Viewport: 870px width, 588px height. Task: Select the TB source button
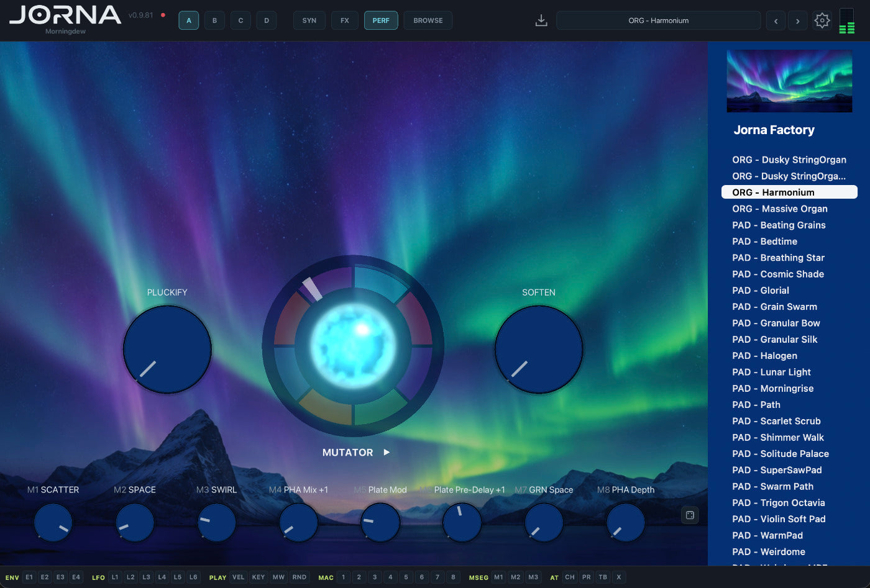[x=603, y=577]
